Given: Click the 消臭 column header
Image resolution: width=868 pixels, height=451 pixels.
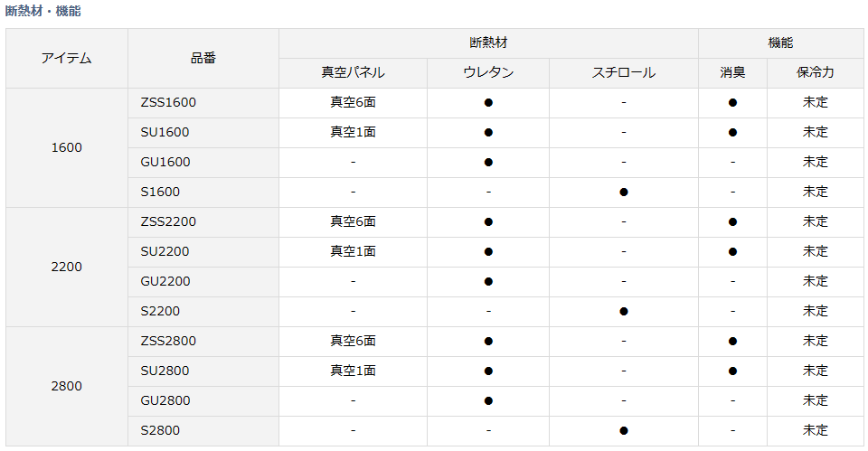Looking at the screenshot, I should point(732,72).
